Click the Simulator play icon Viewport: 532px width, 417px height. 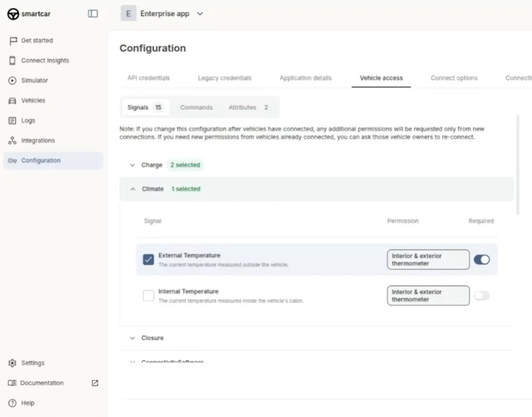(x=12, y=81)
